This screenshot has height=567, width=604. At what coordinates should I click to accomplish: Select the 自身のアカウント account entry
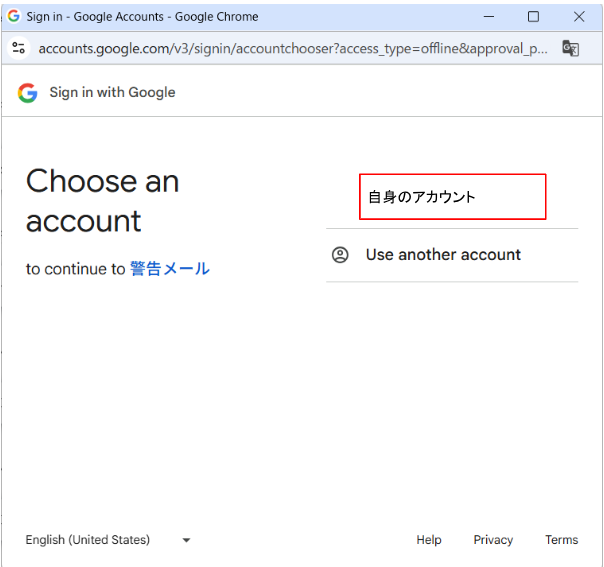pos(452,197)
